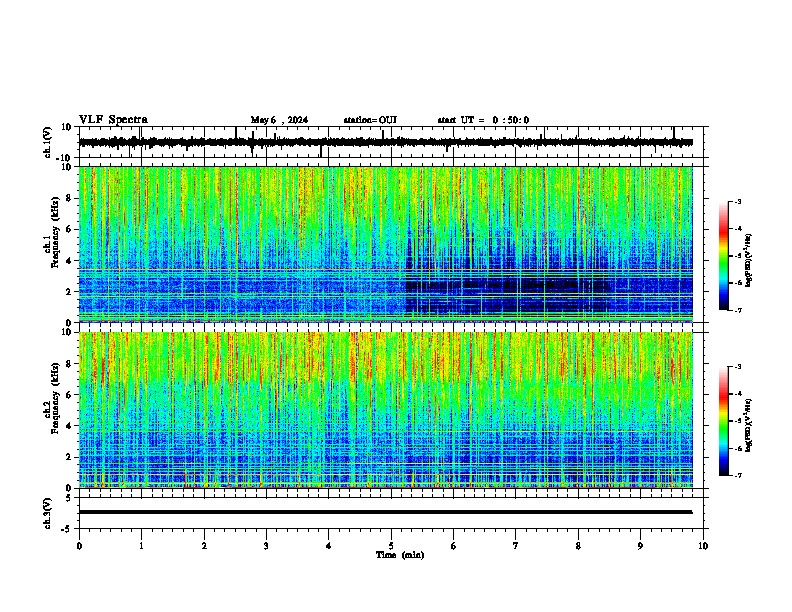Viewport: 792px width, 612px height.
Task: Click the "-7" label on ch.1 color scale
Action: click(738, 310)
